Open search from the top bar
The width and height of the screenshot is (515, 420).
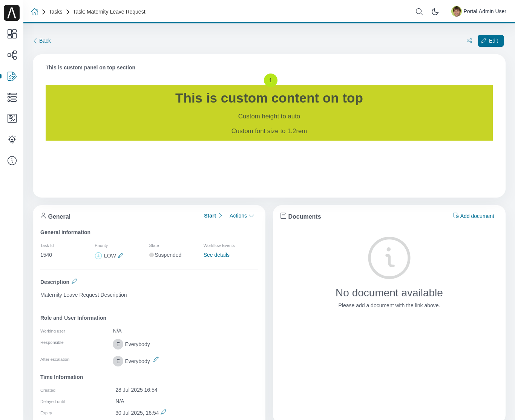(x=419, y=12)
